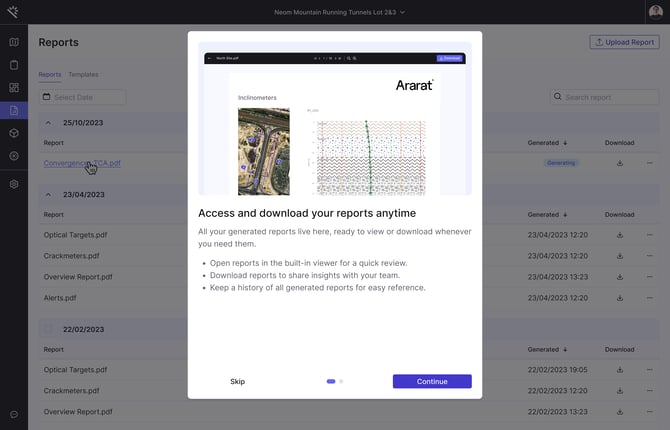Open the settings gear icon in sidebar
The height and width of the screenshot is (430, 670).
click(x=14, y=184)
